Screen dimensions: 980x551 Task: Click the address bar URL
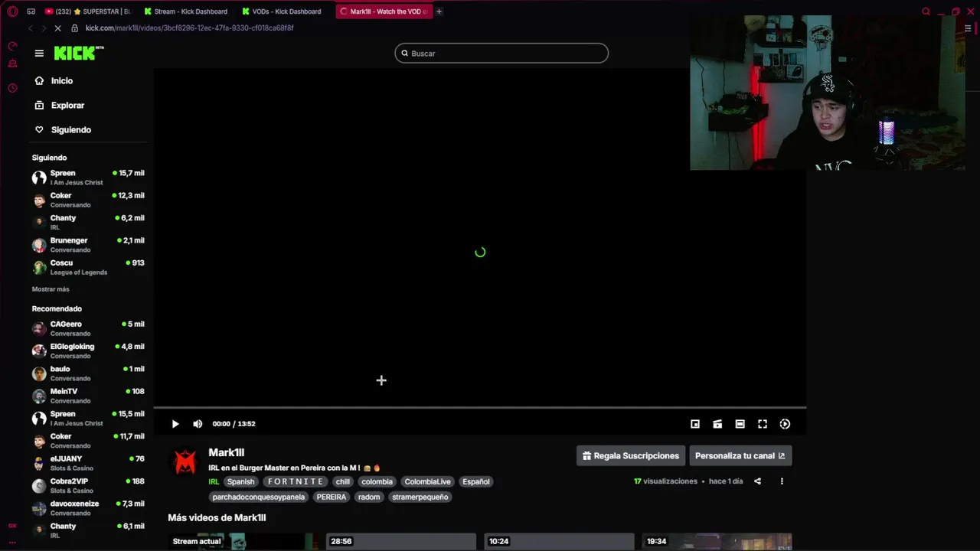click(x=189, y=28)
